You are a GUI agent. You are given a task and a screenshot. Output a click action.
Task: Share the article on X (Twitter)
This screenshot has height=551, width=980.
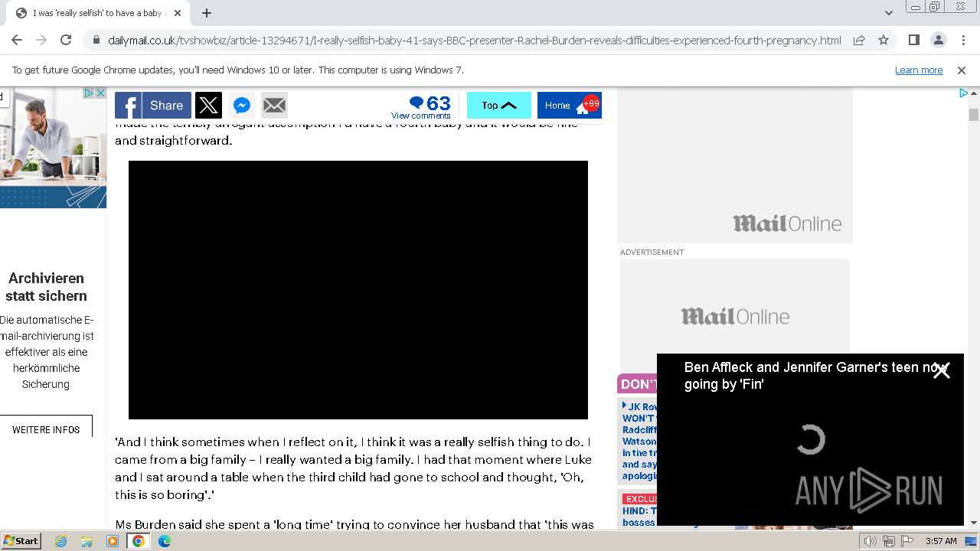(208, 106)
